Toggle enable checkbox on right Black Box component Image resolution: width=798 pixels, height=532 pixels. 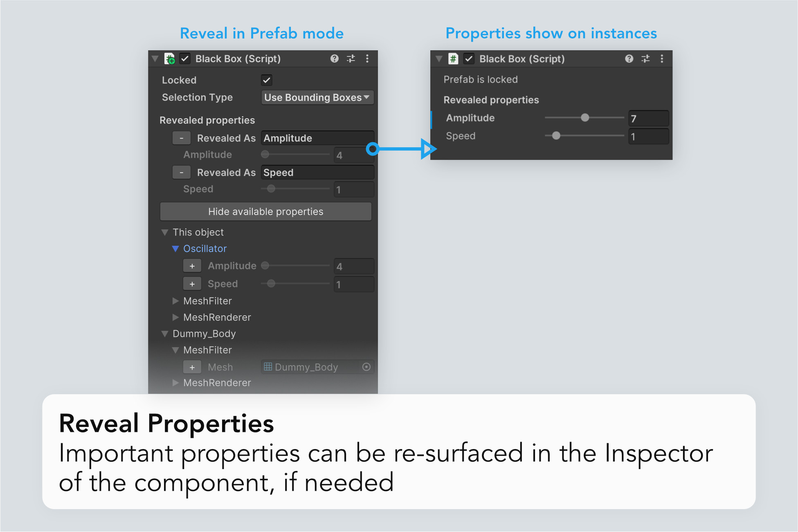click(x=469, y=59)
